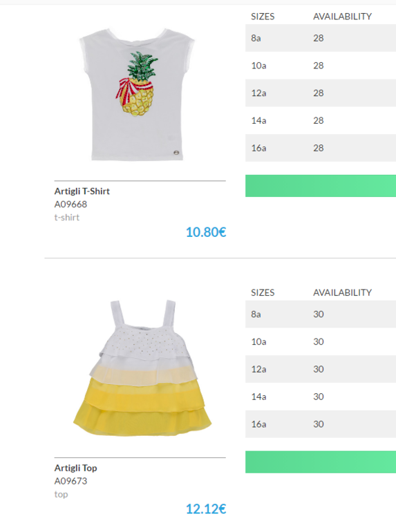Image resolution: width=396 pixels, height=532 pixels.
Task: Click the Artigli Top product title
Action: [x=75, y=468]
